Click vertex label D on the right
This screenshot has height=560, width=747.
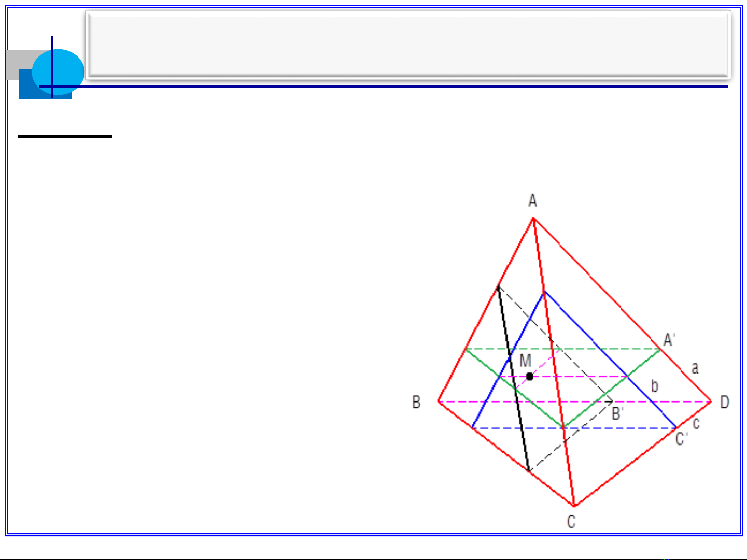[x=725, y=402]
